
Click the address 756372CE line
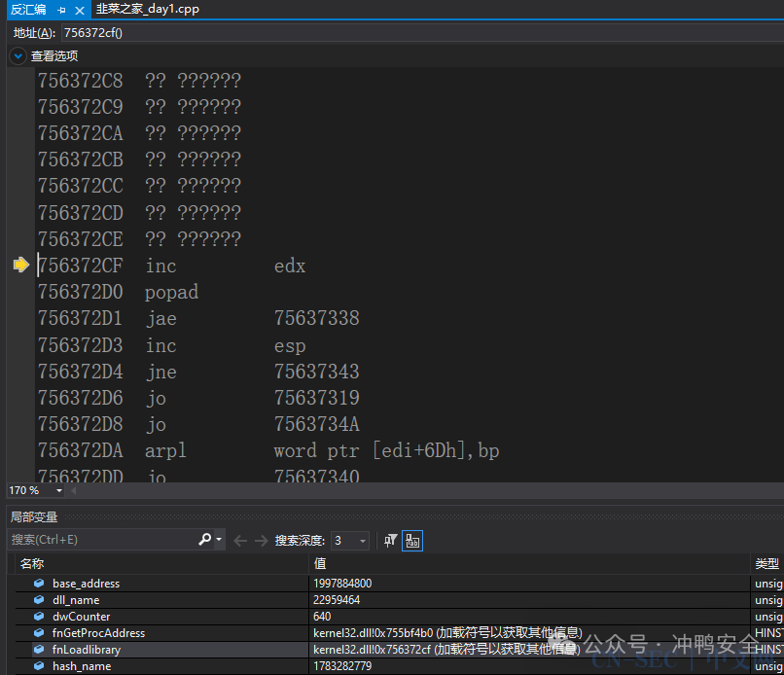click(139, 239)
